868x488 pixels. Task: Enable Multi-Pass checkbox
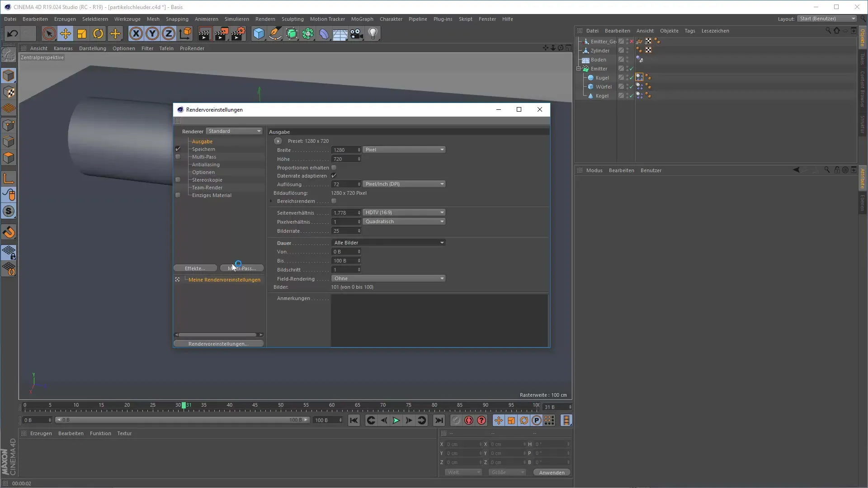point(178,157)
